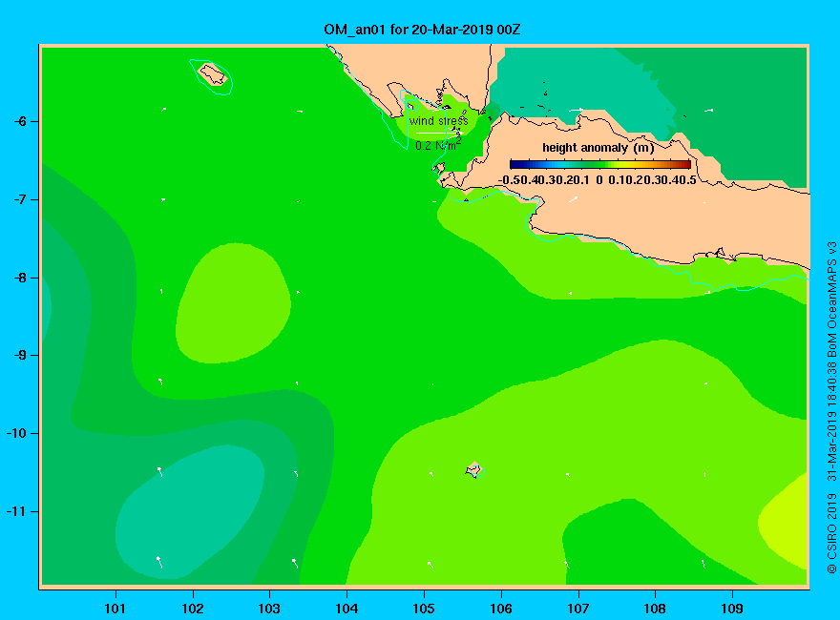This screenshot has height=620, width=840.
Task: Click latitude tick label -10
Action: [x=16, y=433]
